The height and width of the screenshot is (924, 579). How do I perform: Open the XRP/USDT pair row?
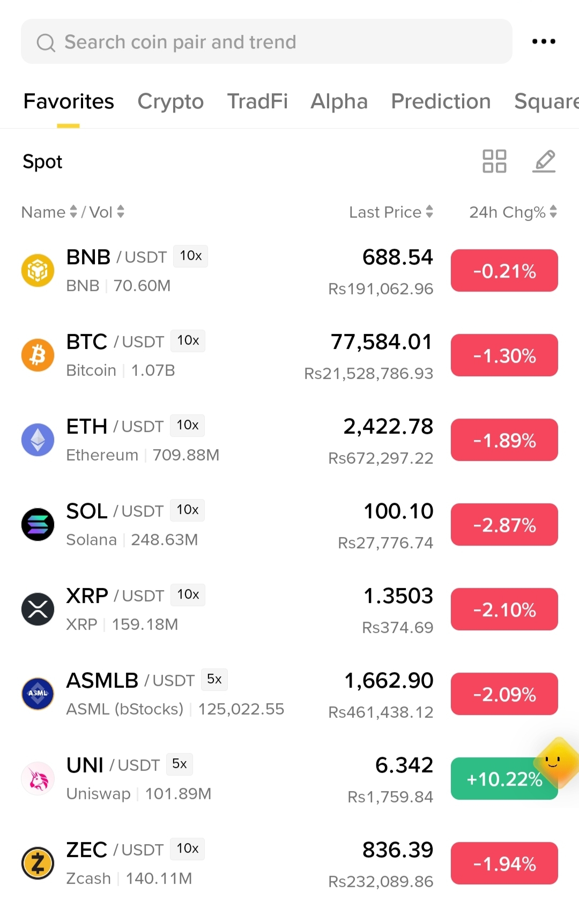pos(289,609)
